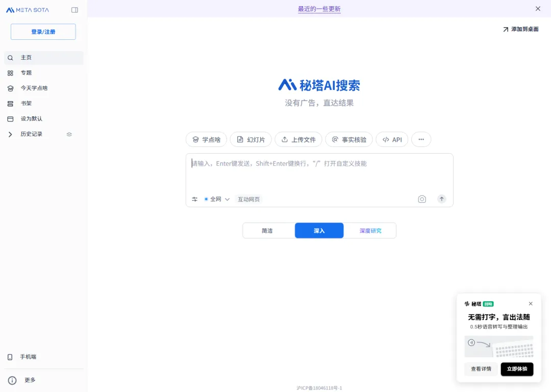
Task: Switch to 深度研究 mode
Action: [370, 231]
